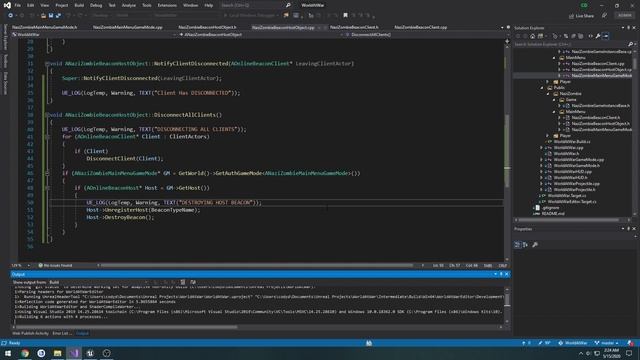The height and width of the screenshot is (360, 640).
Task: Click Navigate Backward toolbar icon
Action: tap(10, 16)
